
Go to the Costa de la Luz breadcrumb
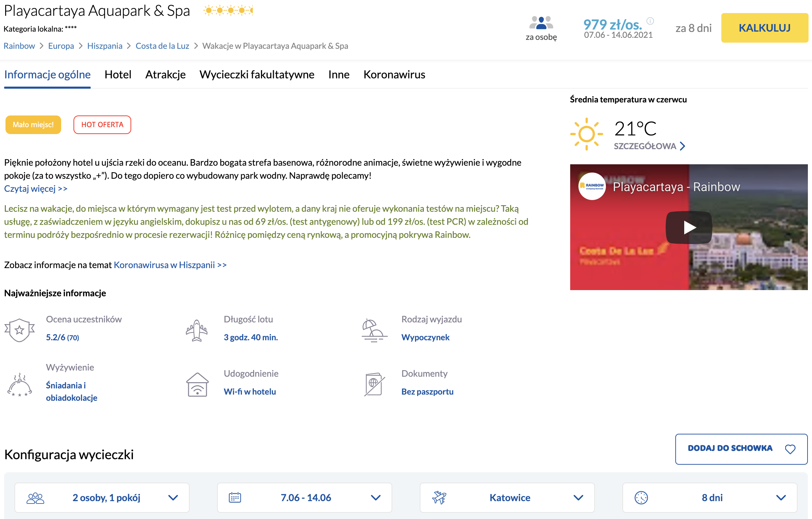[162, 46]
